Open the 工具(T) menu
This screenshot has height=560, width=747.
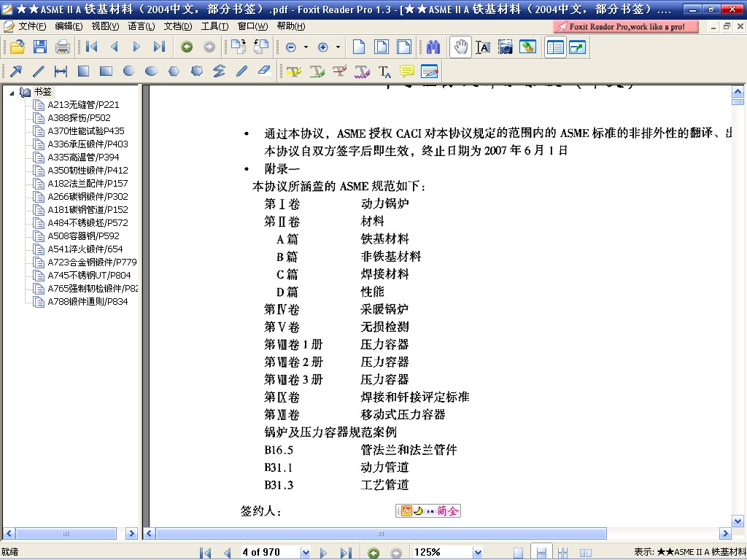[x=214, y=26]
